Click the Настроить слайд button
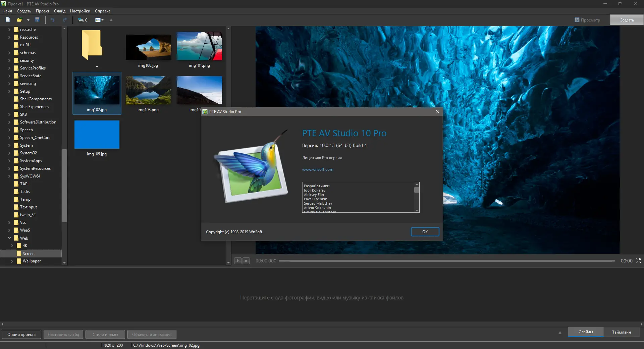 click(x=63, y=334)
